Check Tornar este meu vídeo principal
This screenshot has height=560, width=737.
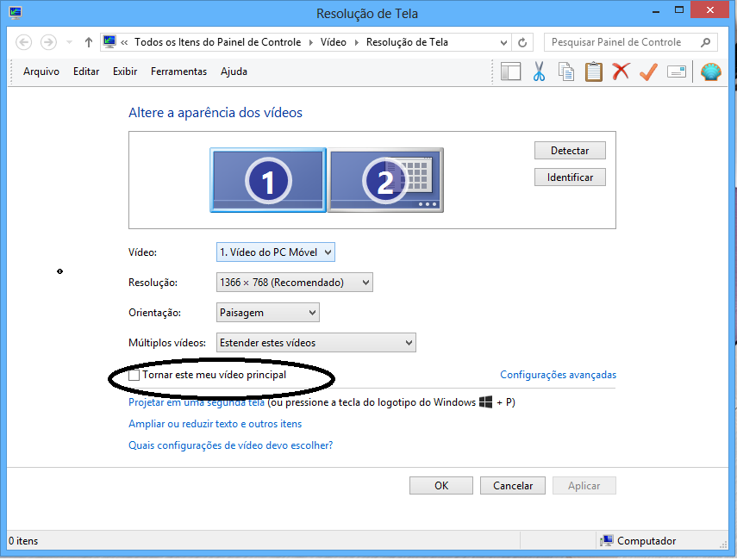(x=134, y=375)
